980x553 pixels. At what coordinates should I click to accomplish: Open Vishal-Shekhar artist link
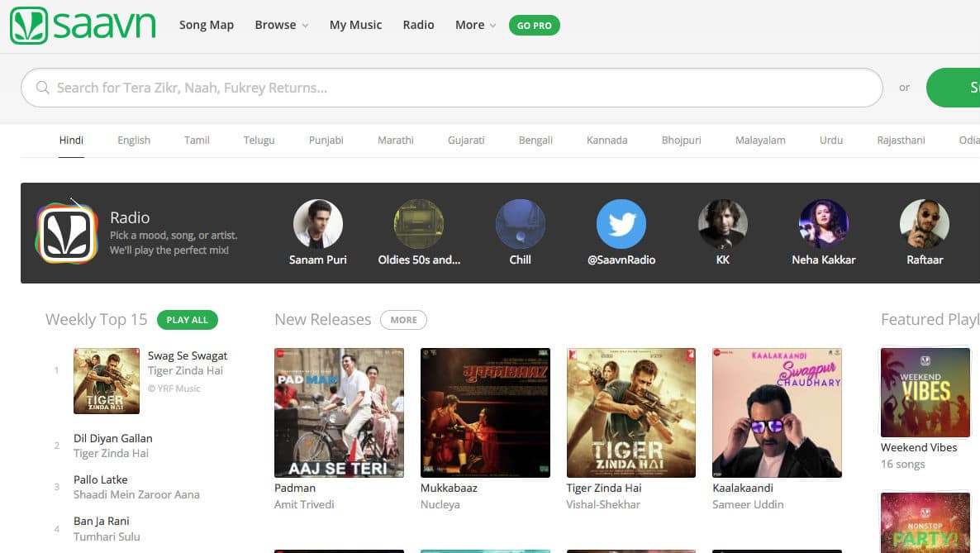coord(603,504)
